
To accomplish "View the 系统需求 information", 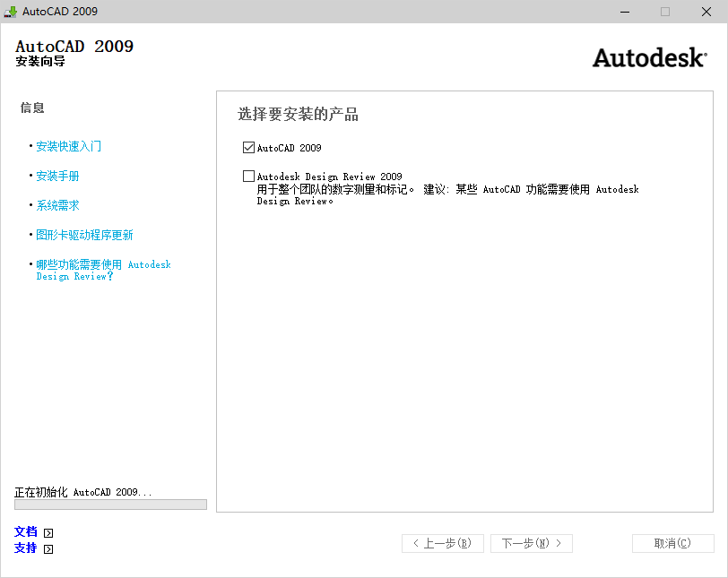I will click(x=56, y=204).
